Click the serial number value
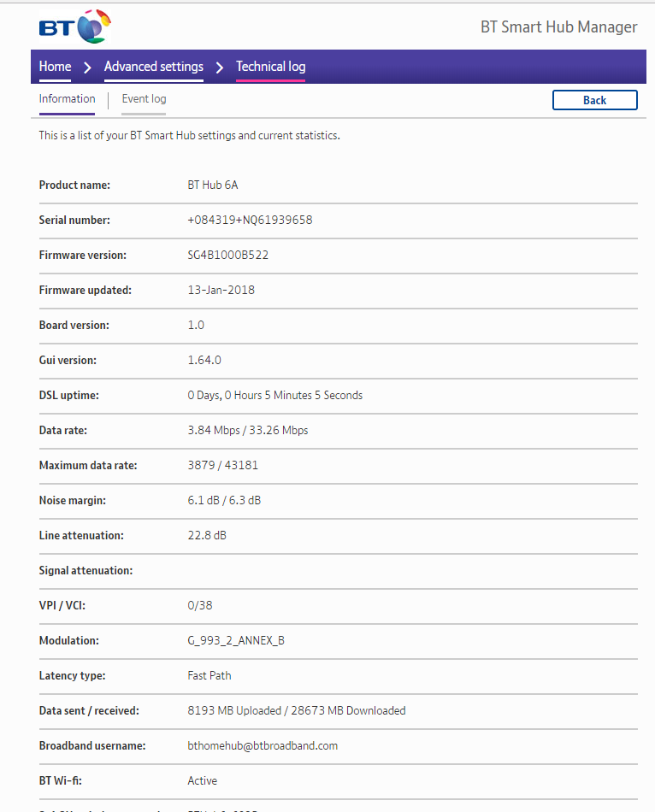Screen dimensions: 655x812 tap(250, 221)
